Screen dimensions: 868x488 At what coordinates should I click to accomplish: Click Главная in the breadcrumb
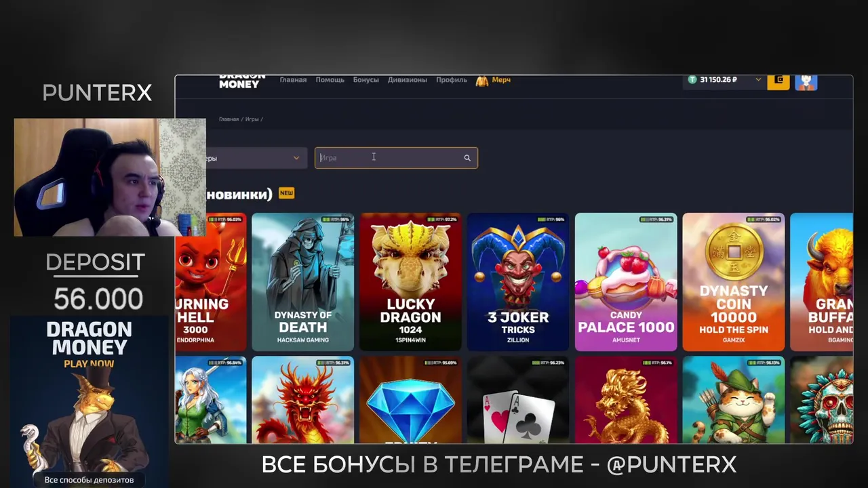(229, 119)
